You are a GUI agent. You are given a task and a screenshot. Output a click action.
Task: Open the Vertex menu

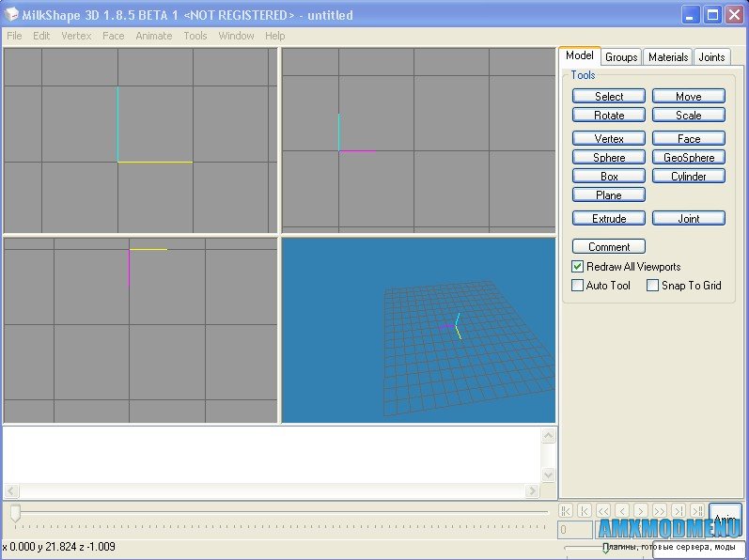(x=76, y=36)
